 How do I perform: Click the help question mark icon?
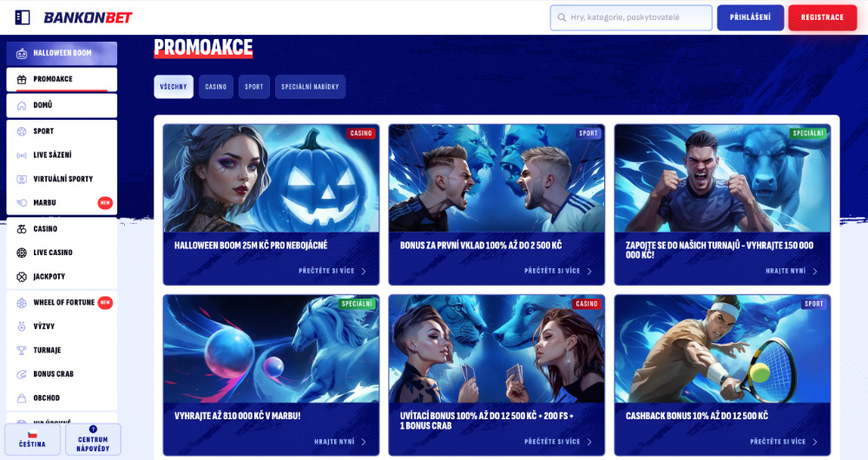coord(93,429)
